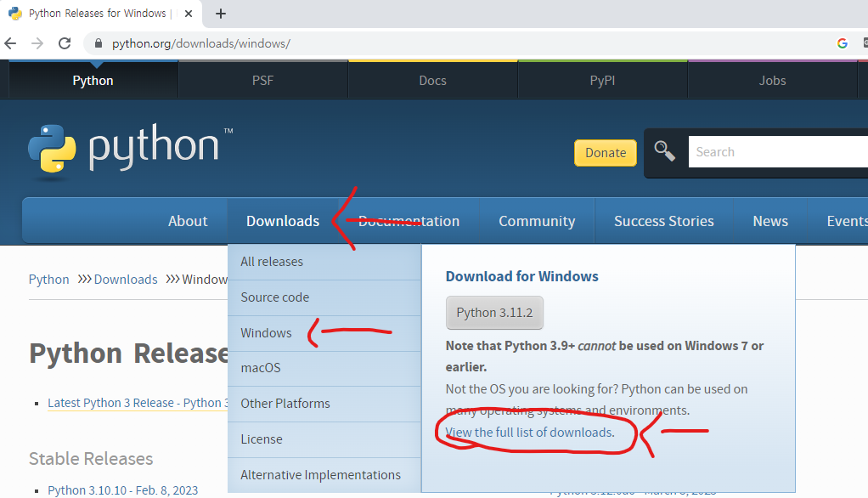This screenshot has height=498, width=868.
Task: Choose Windows in Downloads dropdown
Action: (324, 333)
